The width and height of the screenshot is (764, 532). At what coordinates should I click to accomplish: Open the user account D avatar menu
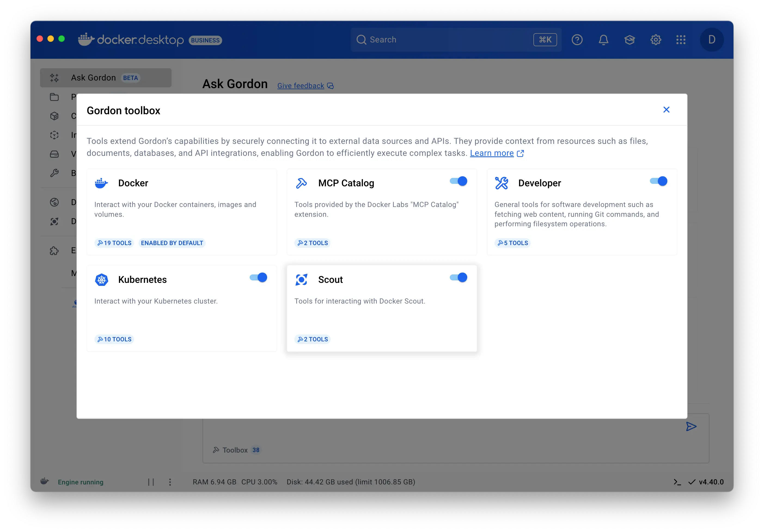tap(712, 40)
